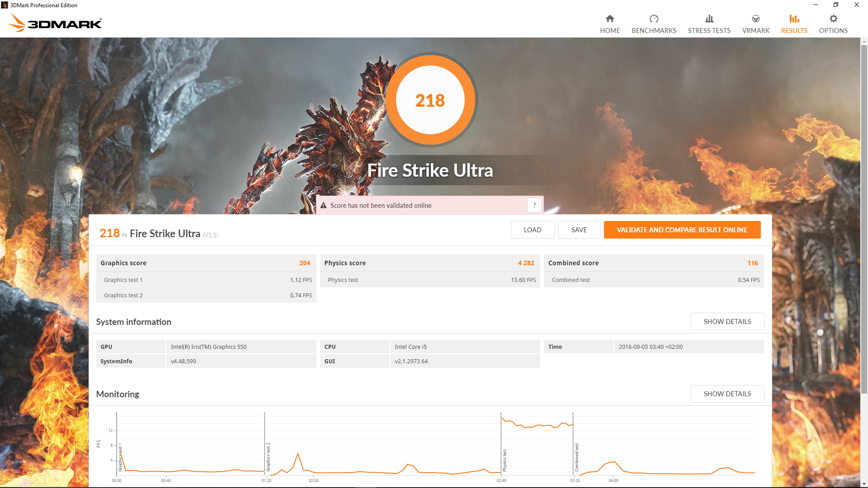Image resolution: width=868 pixels, height=488 pixels.
Task: Click the 3DMark logo
Action: click(56, 23)
